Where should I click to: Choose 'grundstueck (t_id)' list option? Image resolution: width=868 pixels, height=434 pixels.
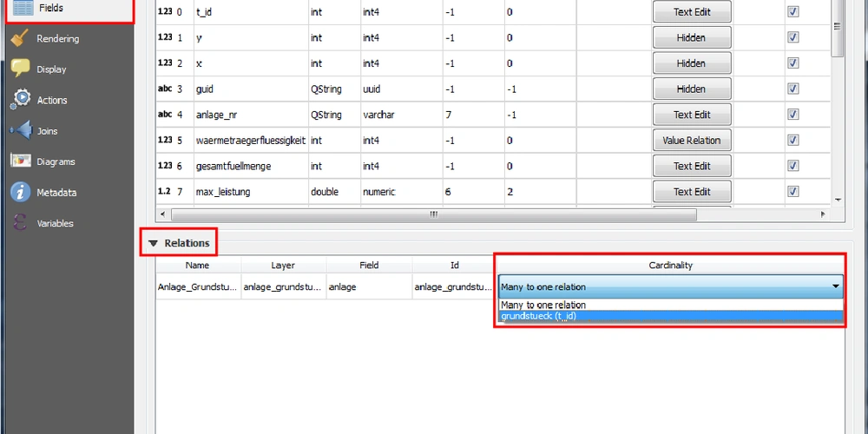pos(670,316)
